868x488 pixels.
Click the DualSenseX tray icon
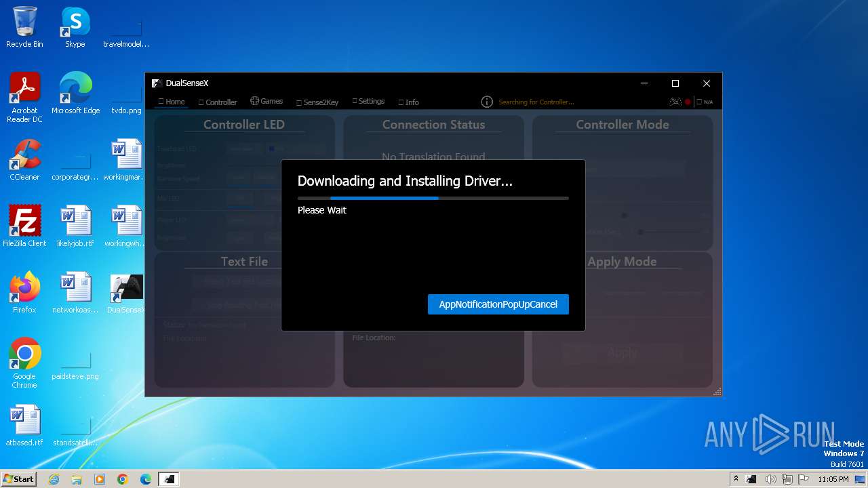[x=751, y=479]
